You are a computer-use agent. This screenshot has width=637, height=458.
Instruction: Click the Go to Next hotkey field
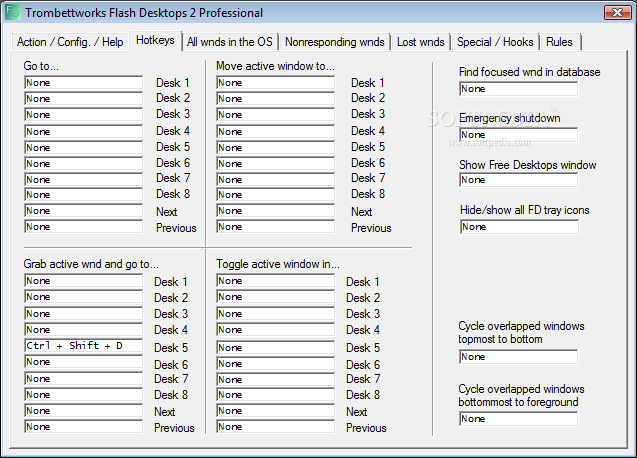click(84, 211)
